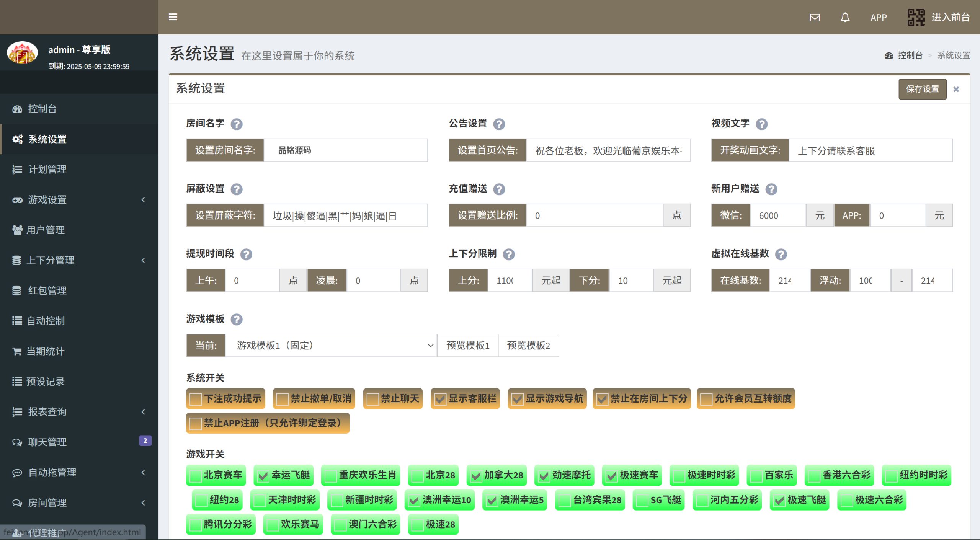
Task: Click help icon beside 游戏模板
Action: coord(237,319)
